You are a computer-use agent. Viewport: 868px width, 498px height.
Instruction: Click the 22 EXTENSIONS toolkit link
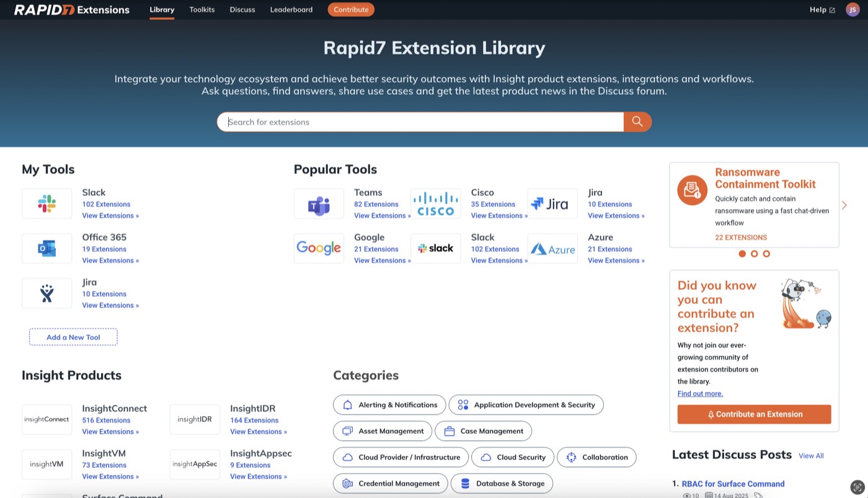(x=741, y=238)
